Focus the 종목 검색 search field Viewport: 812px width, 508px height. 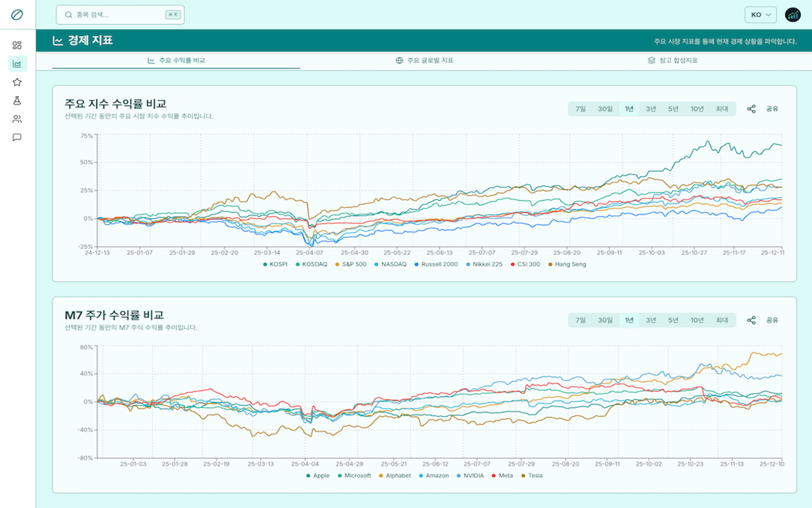[120, 15]
